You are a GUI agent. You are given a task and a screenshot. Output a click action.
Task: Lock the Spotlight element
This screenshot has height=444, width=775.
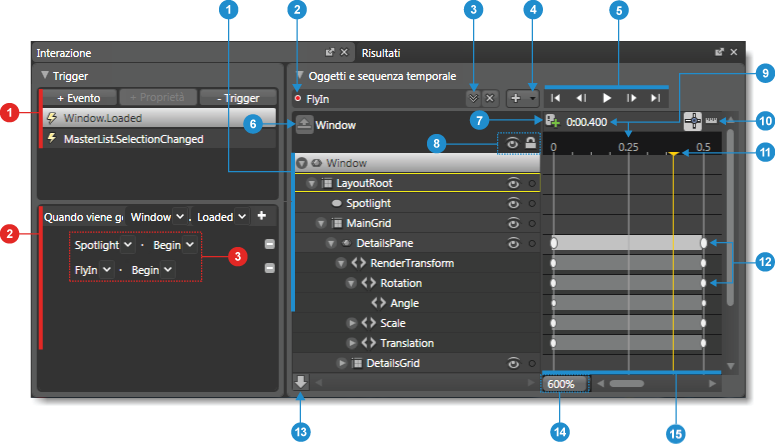point(532,203)
